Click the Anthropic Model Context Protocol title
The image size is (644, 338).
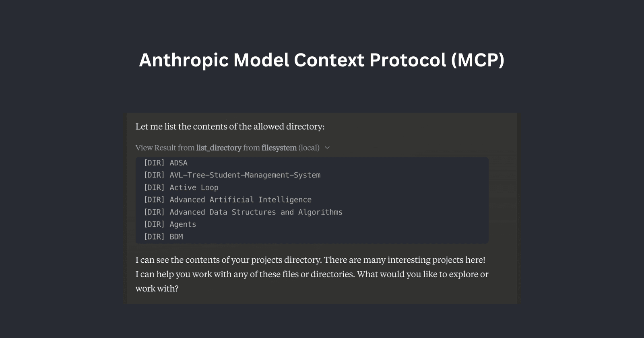[x=322, y=60]
